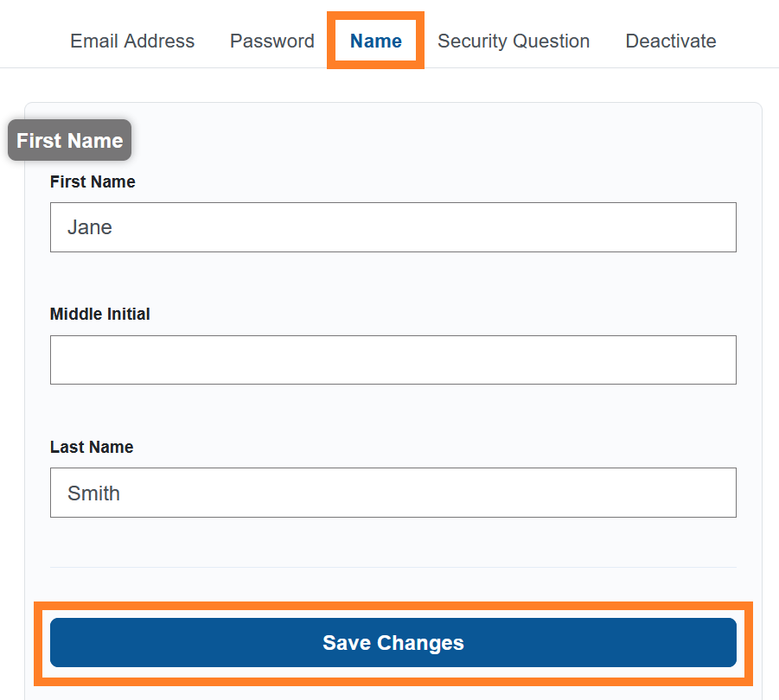The image size is (779, 700).
Task: Click the Last Name input field
Action: [393, 493]
